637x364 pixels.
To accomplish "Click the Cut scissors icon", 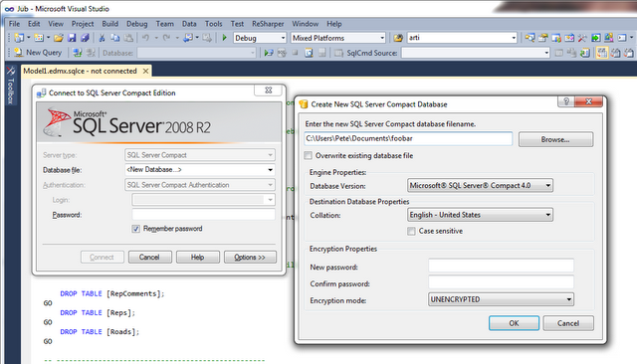I will tap(102, 38).
